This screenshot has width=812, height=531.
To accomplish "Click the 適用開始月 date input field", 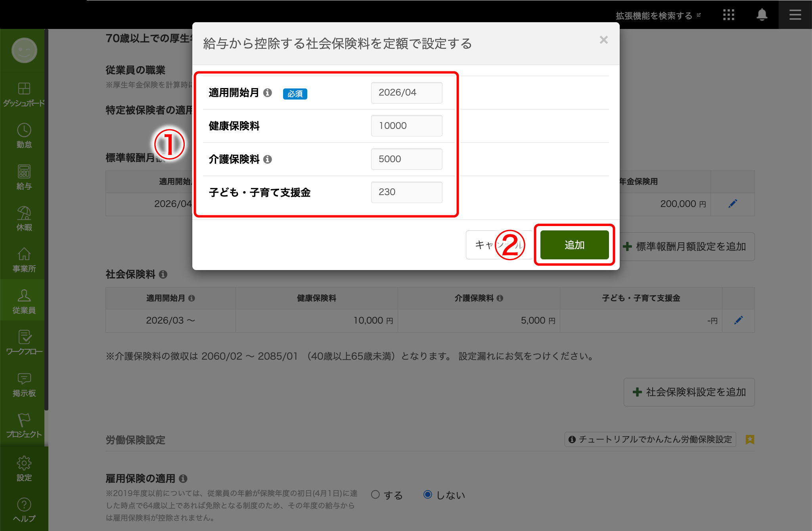I will click(406, 93).
